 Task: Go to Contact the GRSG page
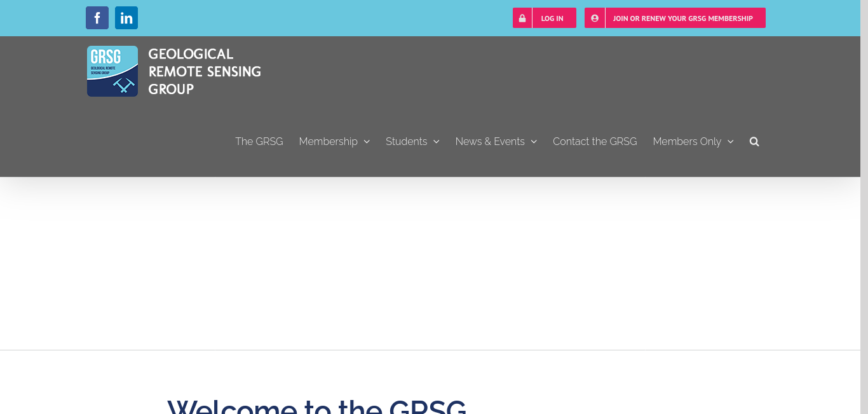pos(595,141)
